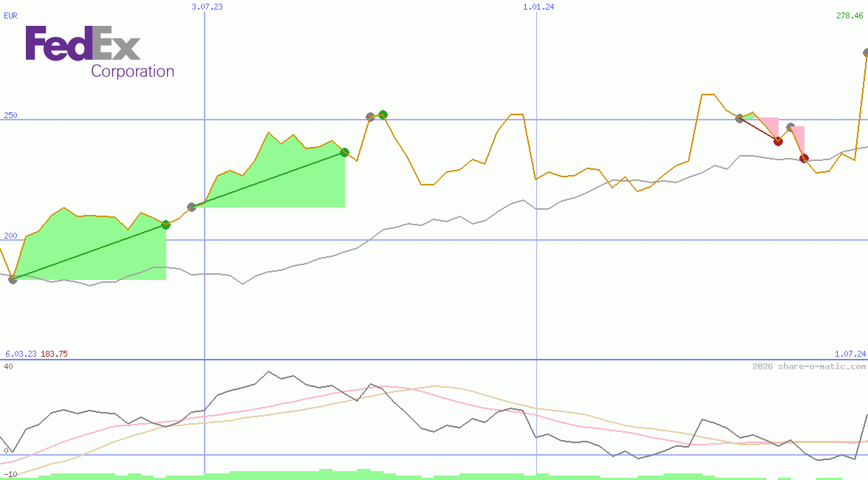Click the gray dot at the top-right price spike
Screen dimensions: 868x480
click(864, 52)
